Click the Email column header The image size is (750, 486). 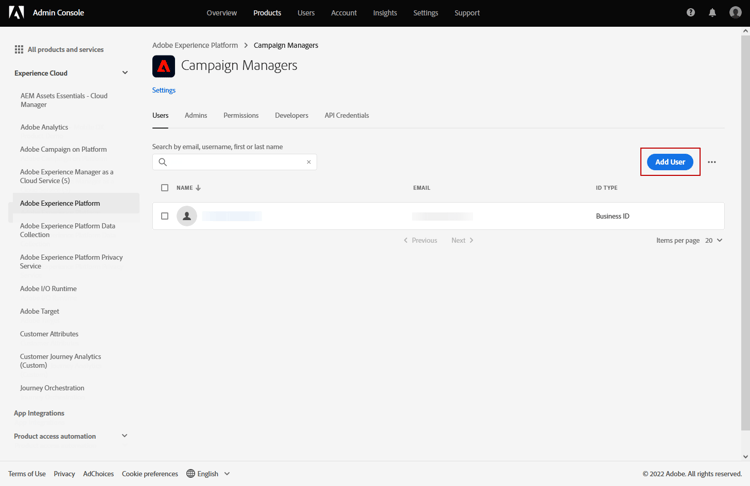point(421,188)
